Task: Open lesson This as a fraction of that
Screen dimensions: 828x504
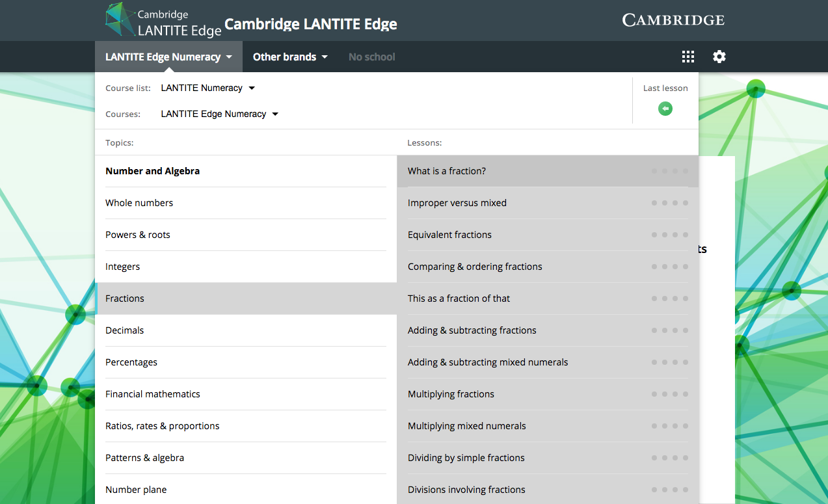Action: pyautogui.click(x=548, y=298)
